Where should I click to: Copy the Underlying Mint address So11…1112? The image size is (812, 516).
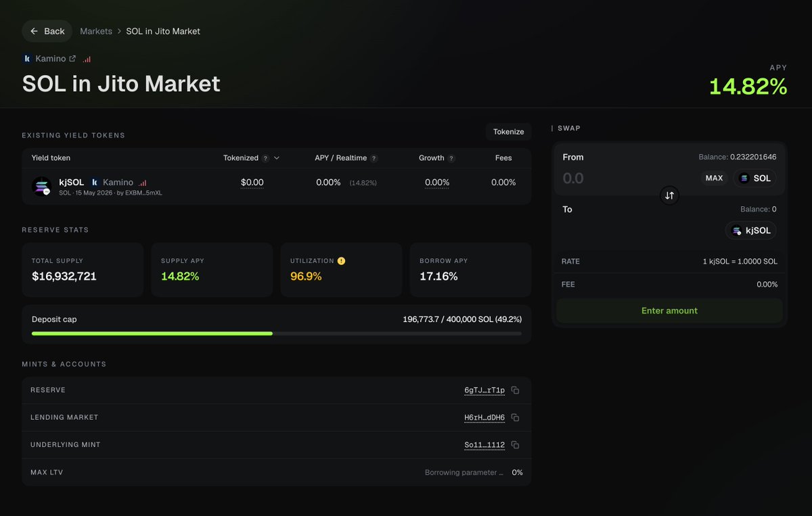515,445
